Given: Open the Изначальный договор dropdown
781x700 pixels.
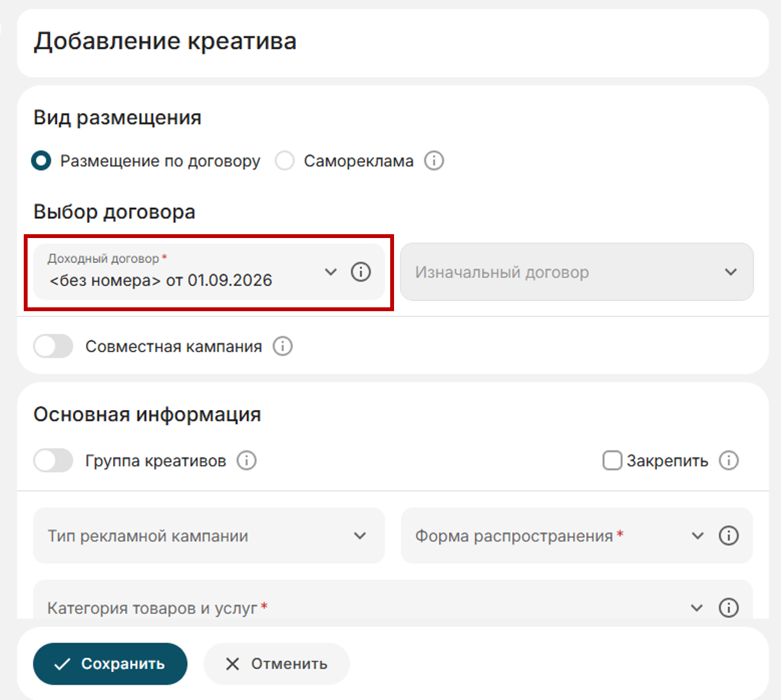Looking at the screenshot, I should [577, 272].
